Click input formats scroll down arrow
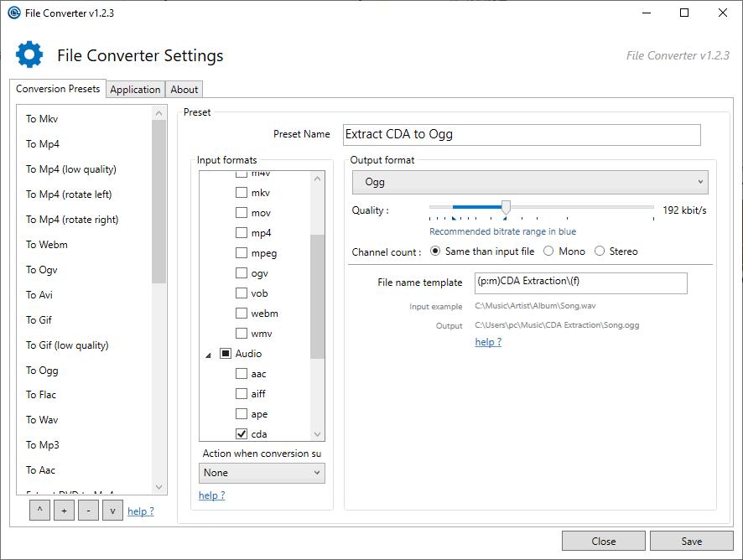 click(x=318, y=434)
